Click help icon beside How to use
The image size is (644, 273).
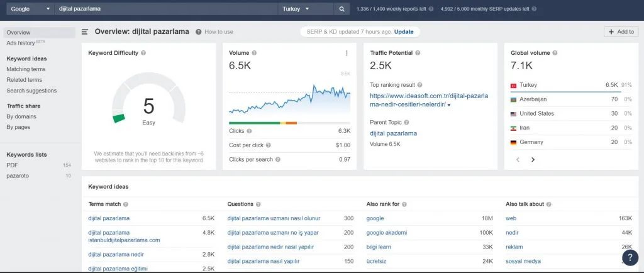tap(198, 32)
